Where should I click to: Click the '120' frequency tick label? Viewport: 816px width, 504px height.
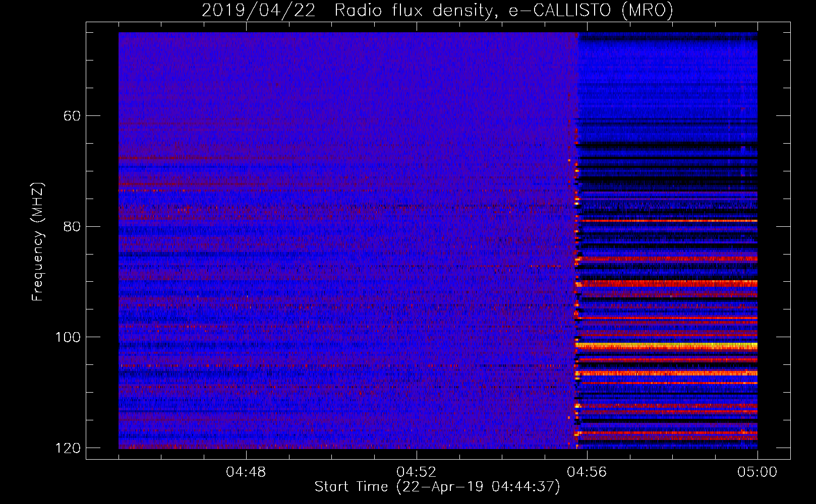pyautogui.click(x=68, y=448)
